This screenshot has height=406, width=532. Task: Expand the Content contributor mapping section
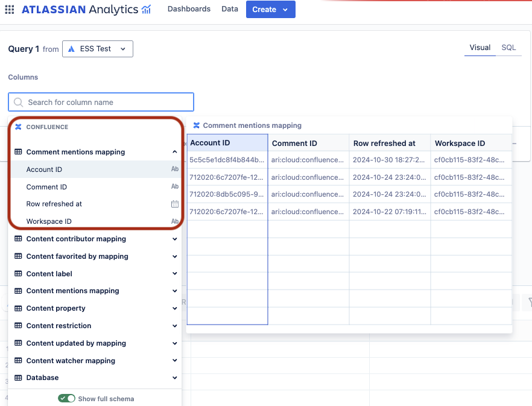(x=174, y=239)
